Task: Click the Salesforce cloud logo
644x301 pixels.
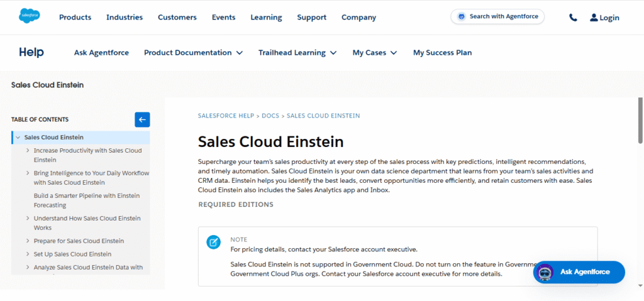Action: 30,16
